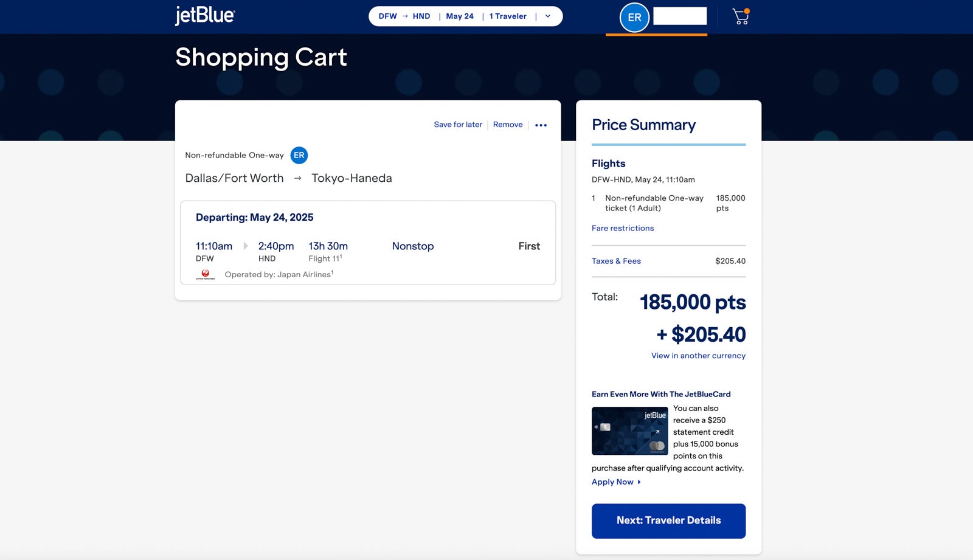Click $205.40 next to Taxes & Fees

(x=730, y=261)
